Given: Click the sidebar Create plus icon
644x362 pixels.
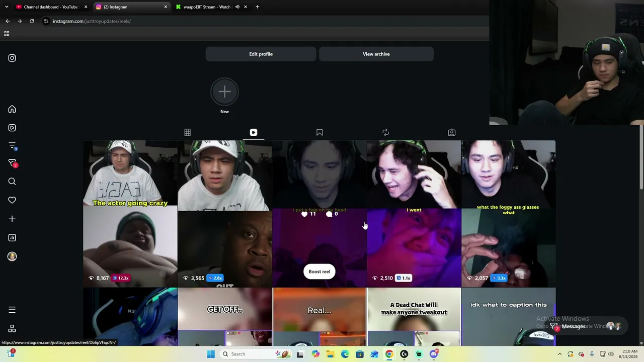Looking at the screenshot, I should pos(12,219).
